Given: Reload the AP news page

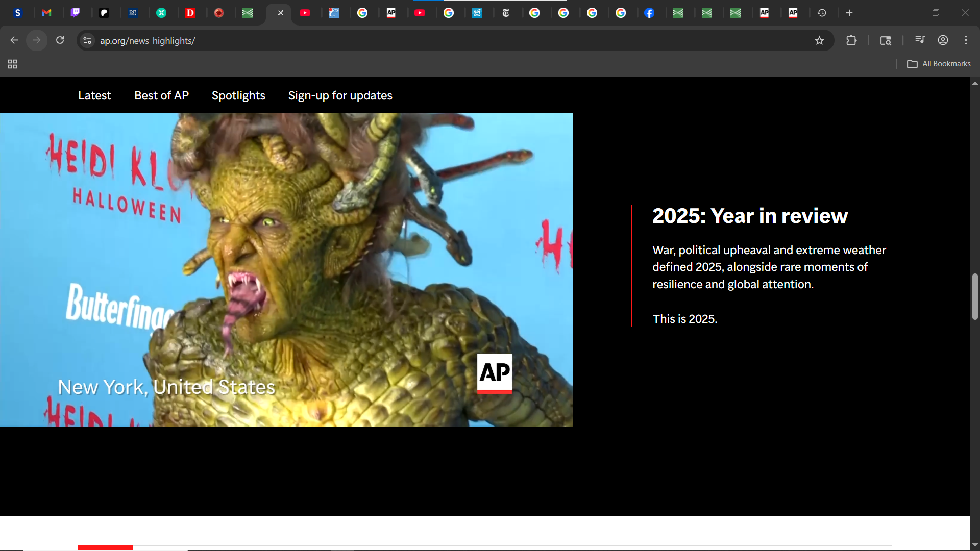Looking at the screenshot, I should [60, 40].
